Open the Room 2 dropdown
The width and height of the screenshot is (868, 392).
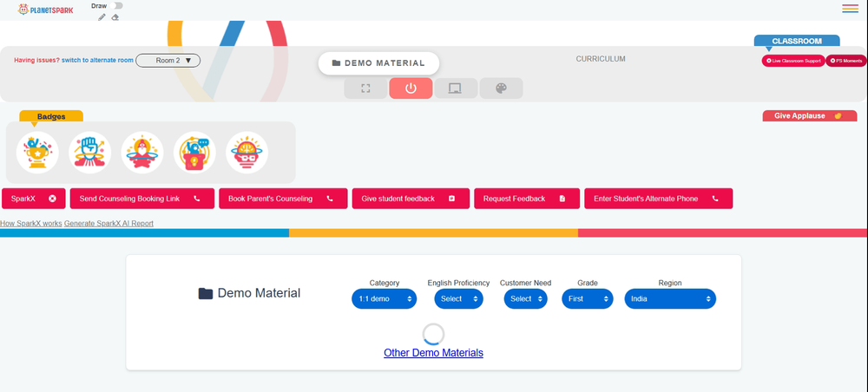click(x=168, y=60)
